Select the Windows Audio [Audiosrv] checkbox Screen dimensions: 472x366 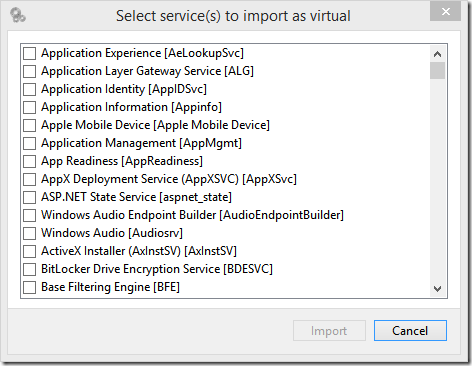29,233
